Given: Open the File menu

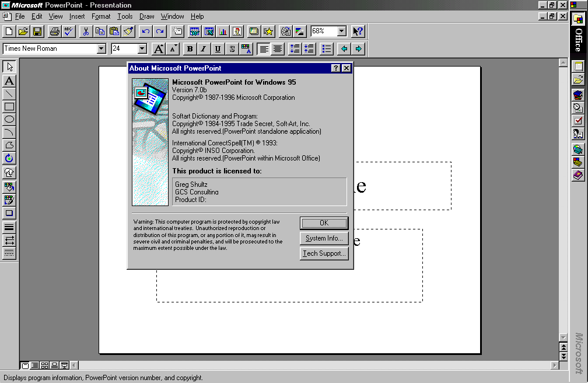Looking at the screenshot, I should [20, 16].
